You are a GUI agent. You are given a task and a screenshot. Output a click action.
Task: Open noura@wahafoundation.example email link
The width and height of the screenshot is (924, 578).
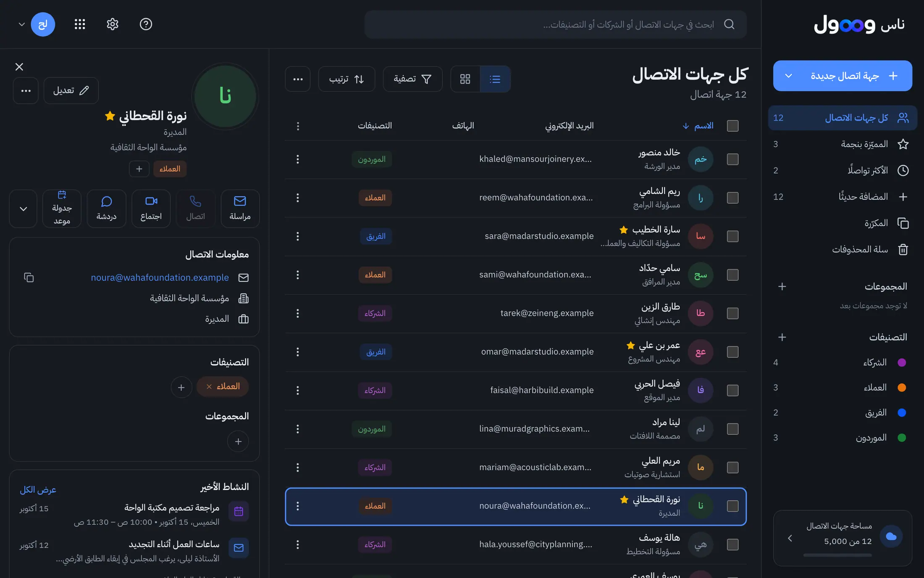tap(160, 277)
